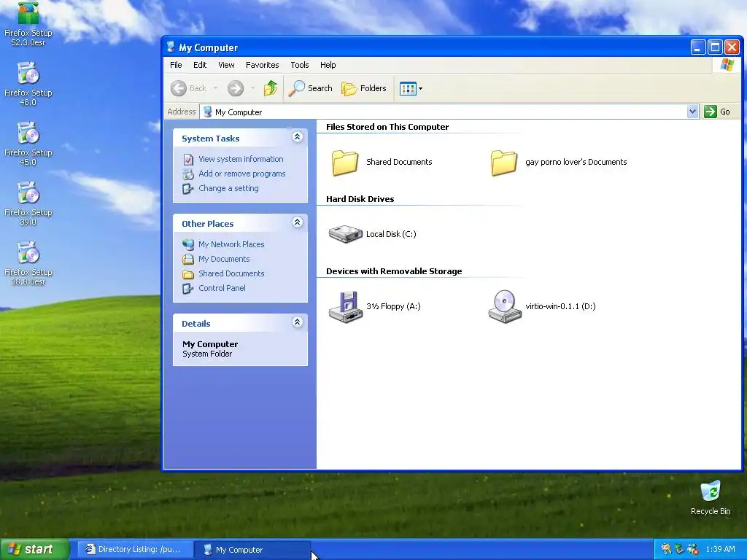Collapse the System Tasks panel chevron
Screen dimensions: 747x560
tap(298, 137)
